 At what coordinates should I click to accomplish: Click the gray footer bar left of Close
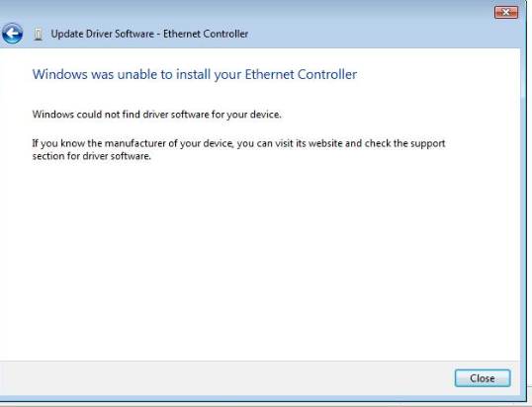click(227, 377)
